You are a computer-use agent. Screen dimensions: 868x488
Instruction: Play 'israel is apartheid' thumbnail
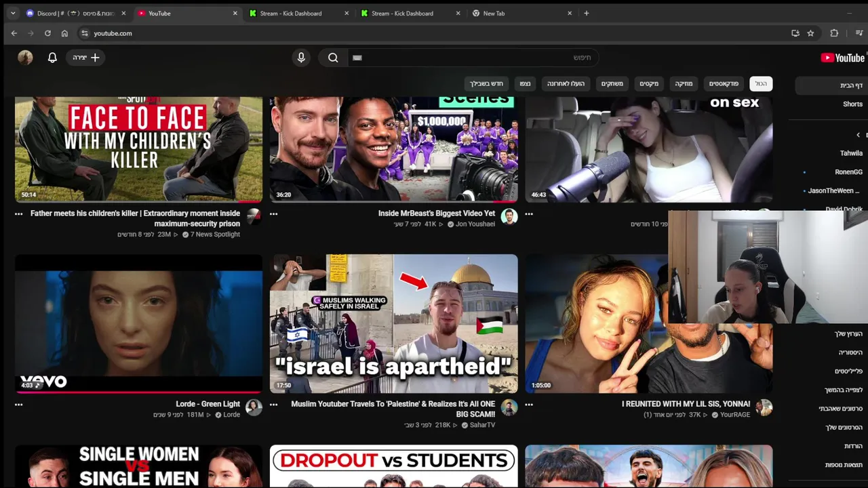[393, 323]
